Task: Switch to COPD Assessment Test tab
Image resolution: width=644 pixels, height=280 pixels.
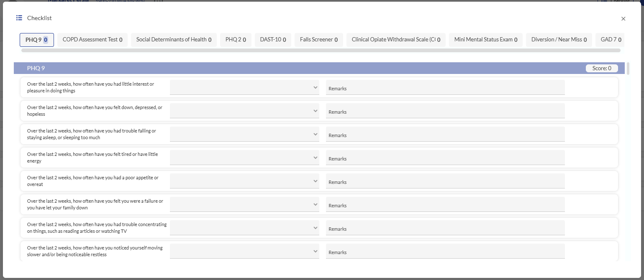Action: (x=92, y=40)
